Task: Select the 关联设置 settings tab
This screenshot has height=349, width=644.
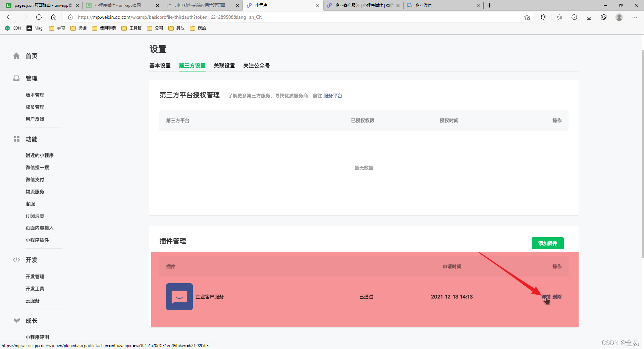Action: 224,66
